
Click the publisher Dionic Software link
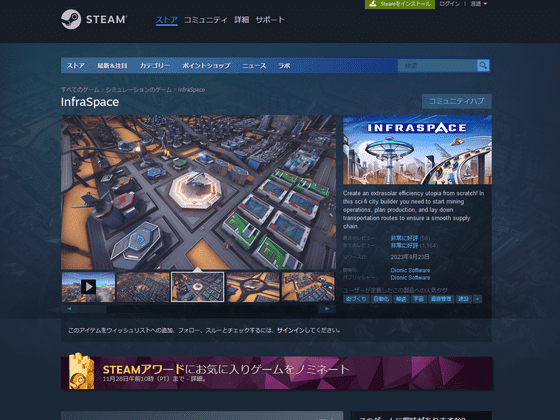[x=410, y=278]
